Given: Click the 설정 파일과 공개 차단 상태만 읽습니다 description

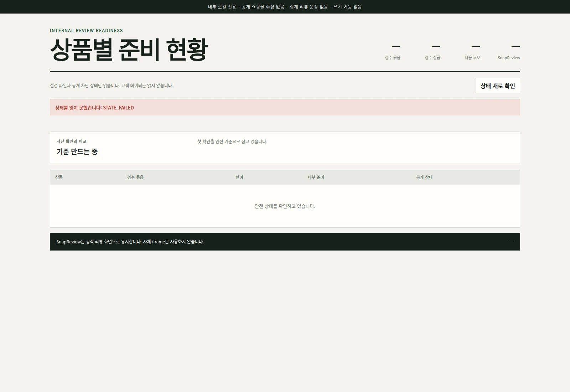Looking at the screenshot, I should coord(112,86).
